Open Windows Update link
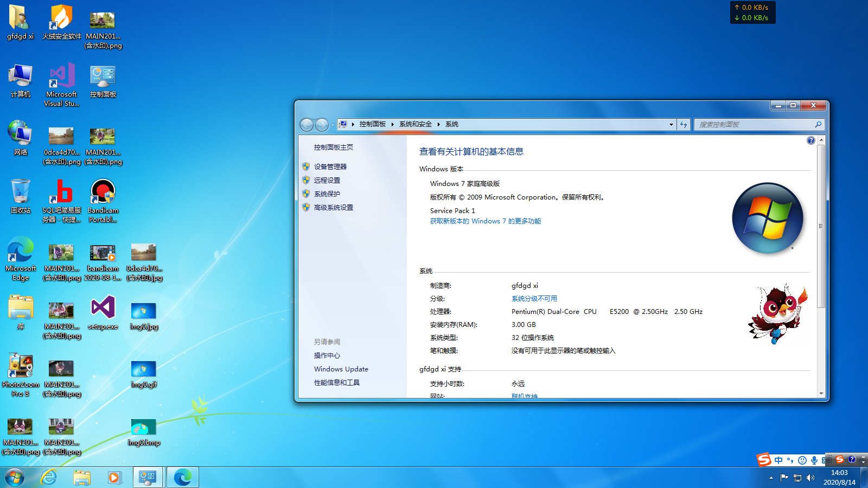 click(341, 369)
